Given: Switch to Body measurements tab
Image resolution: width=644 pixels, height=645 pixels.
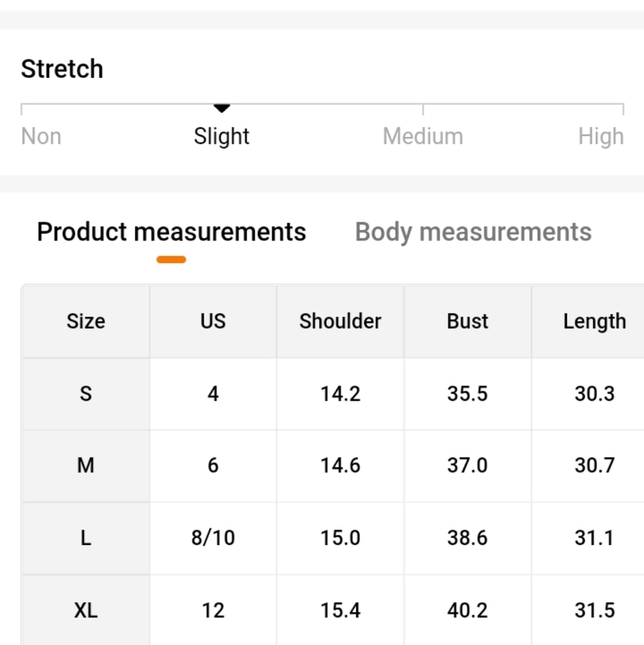Looking at the screenshot, I should click(473, 232).
